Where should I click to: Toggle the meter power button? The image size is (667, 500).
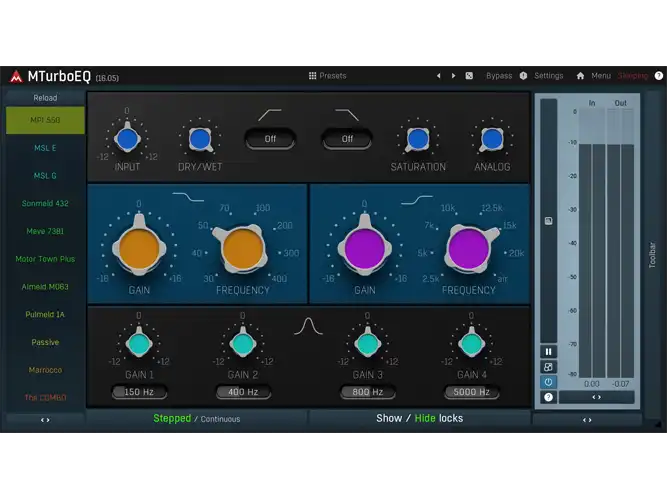pos(548,382)
